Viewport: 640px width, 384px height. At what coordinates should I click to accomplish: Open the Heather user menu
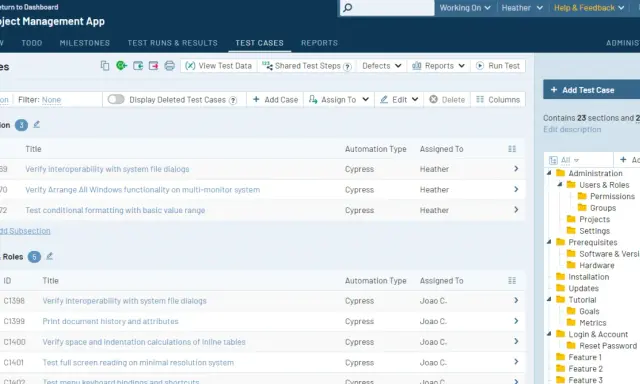(x=522, y=8)
